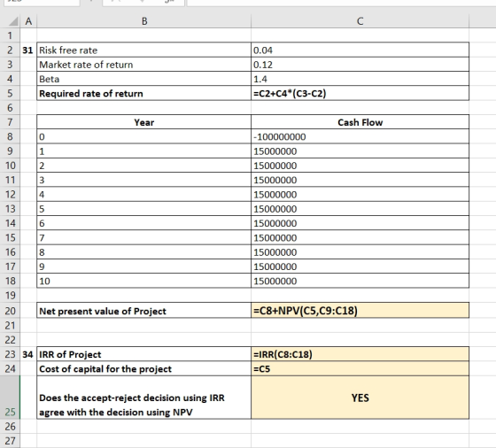
Task: Select the year 8 cell in column B
Action: click(144, 252)
